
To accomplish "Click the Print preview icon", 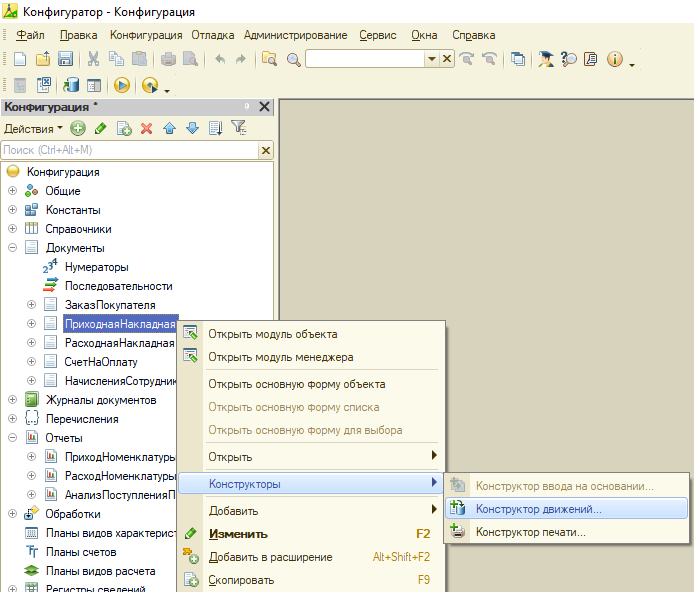I will [191, 59].
